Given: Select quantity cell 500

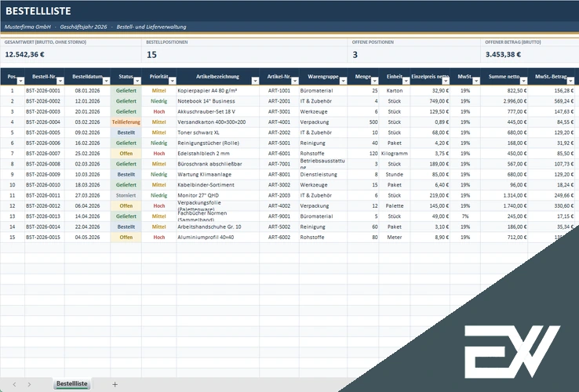Looking at the screenshot, I should (x=363, y=122).
